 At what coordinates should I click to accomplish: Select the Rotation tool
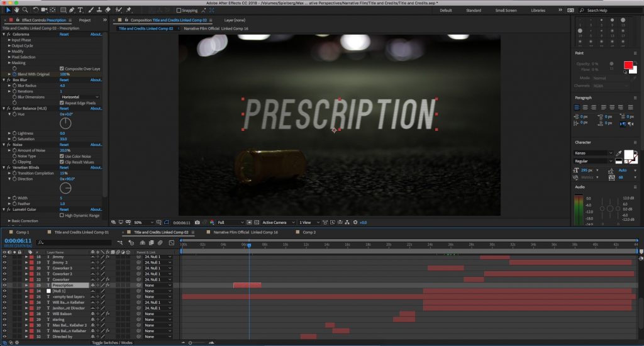pos(35,10)
